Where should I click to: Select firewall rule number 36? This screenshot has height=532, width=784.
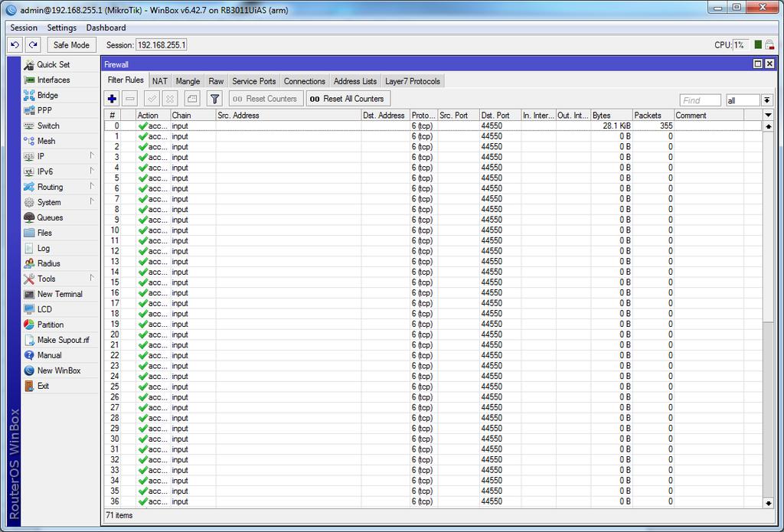tap(433, 501)
